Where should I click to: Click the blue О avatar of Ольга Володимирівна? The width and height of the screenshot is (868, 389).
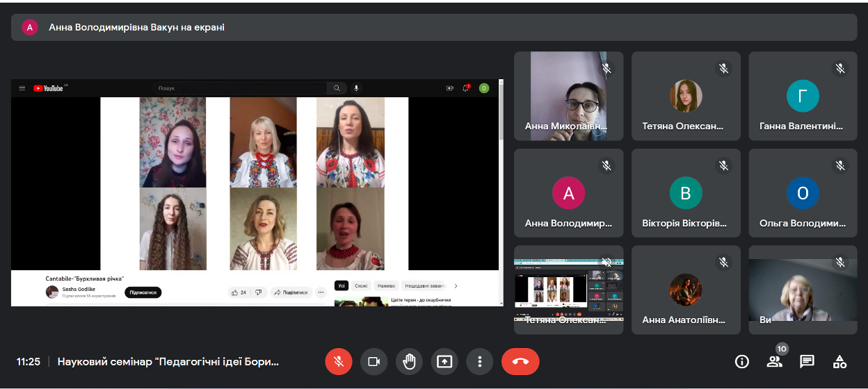coord(803,193)
